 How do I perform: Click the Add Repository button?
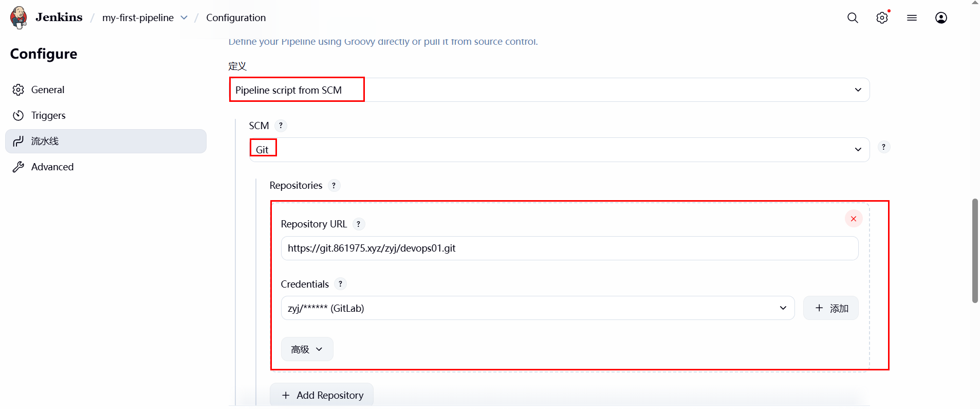(322, 395)
